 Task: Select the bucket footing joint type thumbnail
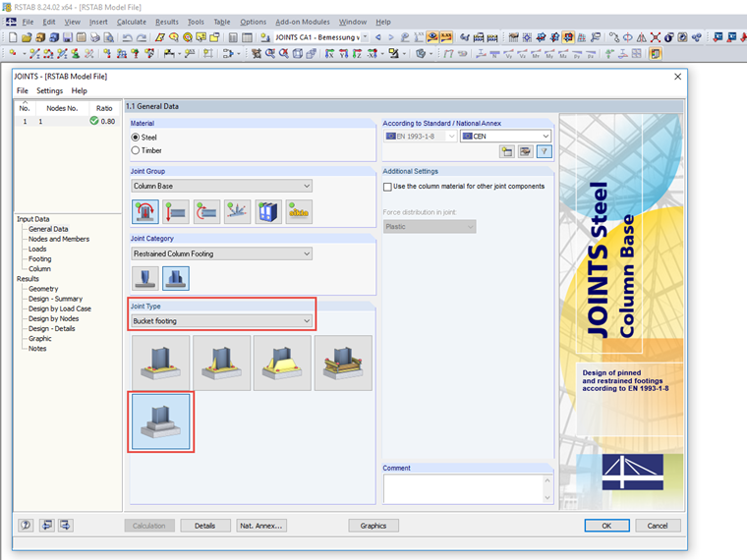[161, 421]
